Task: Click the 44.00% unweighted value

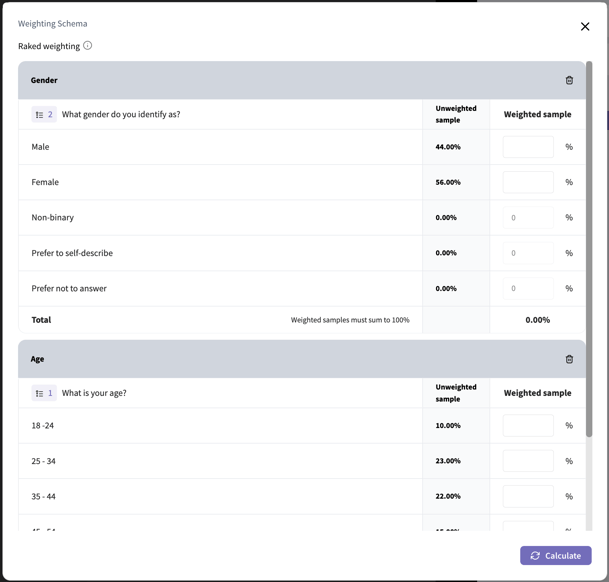Action: tap(448, 147)
